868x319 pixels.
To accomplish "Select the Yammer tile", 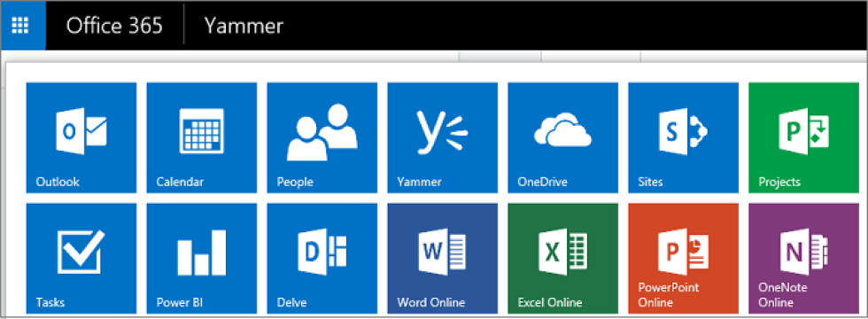I will click(442, 138).
